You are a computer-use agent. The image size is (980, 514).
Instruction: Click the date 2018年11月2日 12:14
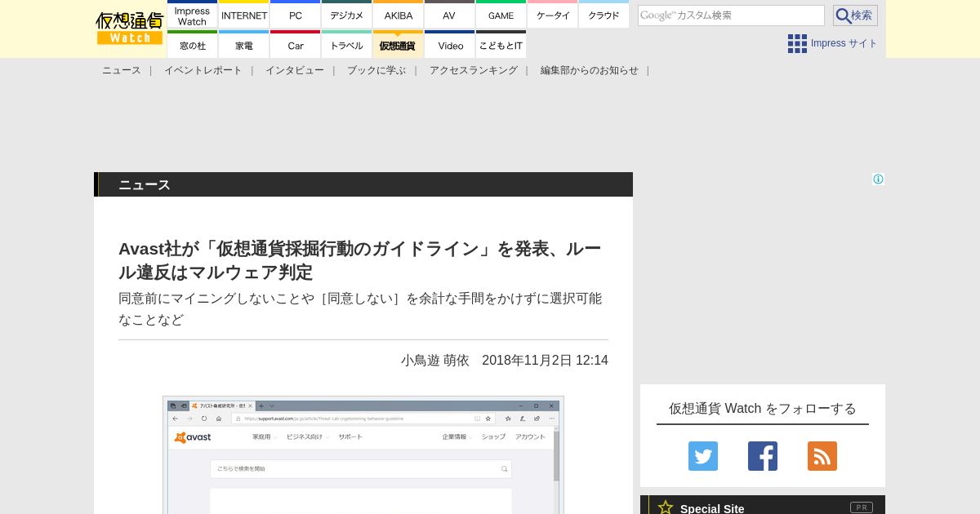[x=545, y=360]
